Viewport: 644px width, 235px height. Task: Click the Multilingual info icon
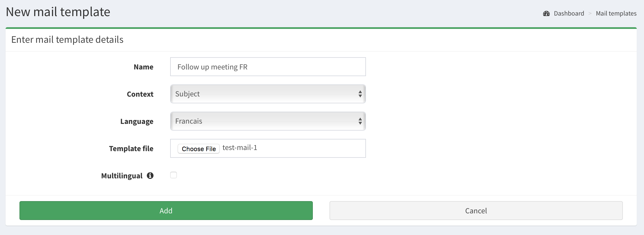pyautogui.click(x=150, y=176)
